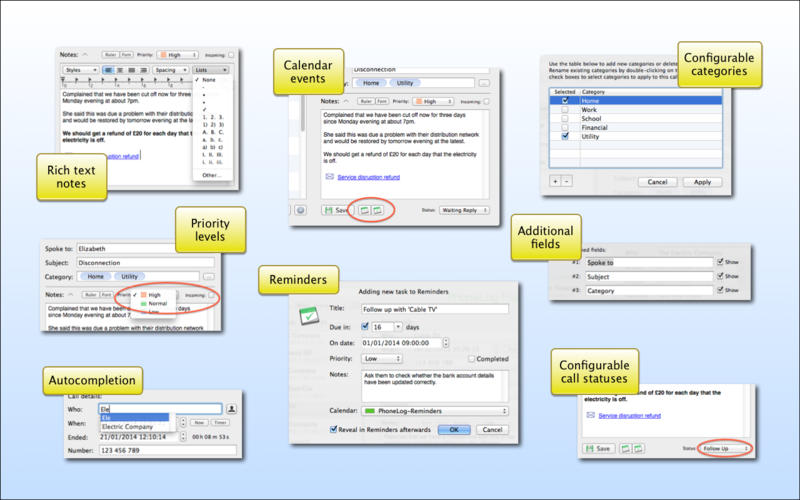Image resolution: width=800 pixels, height=500 pixels.
Task: Click second calendar event icon beside Save
Action: pyautogui.click(x=377, y=210)
